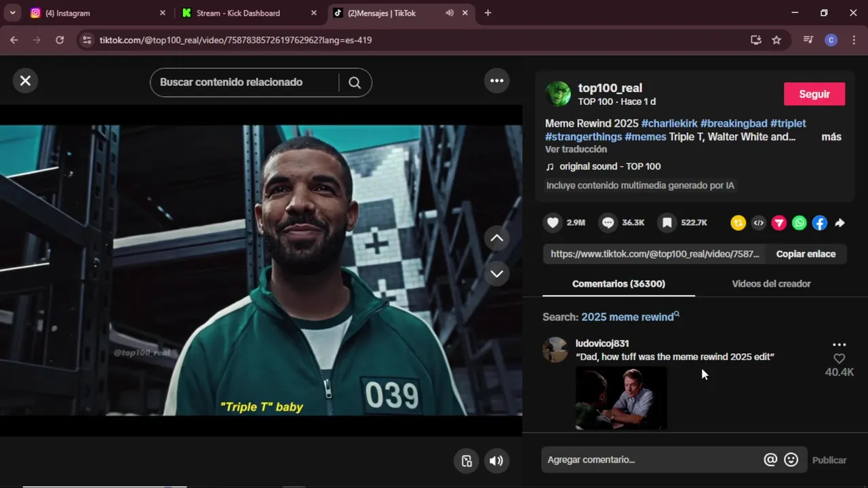Click the floating player icon

pyautogui.click(x=467, y=461)
